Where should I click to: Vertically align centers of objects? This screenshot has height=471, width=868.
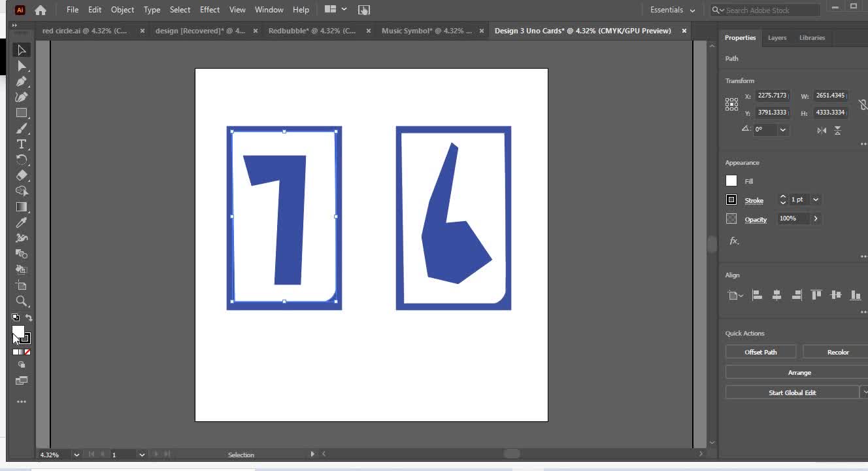[835, 295]
